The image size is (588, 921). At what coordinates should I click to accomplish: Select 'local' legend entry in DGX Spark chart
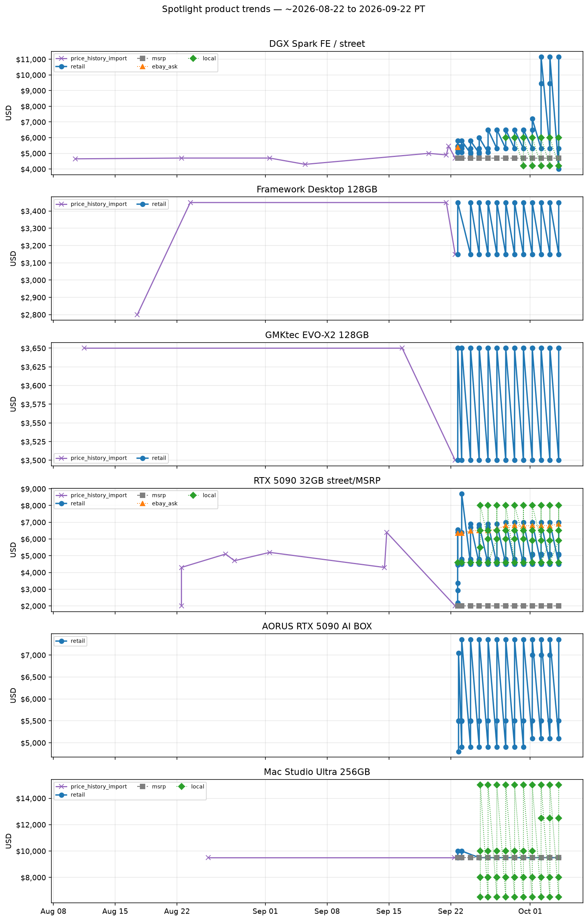click(x=202, y=58)
